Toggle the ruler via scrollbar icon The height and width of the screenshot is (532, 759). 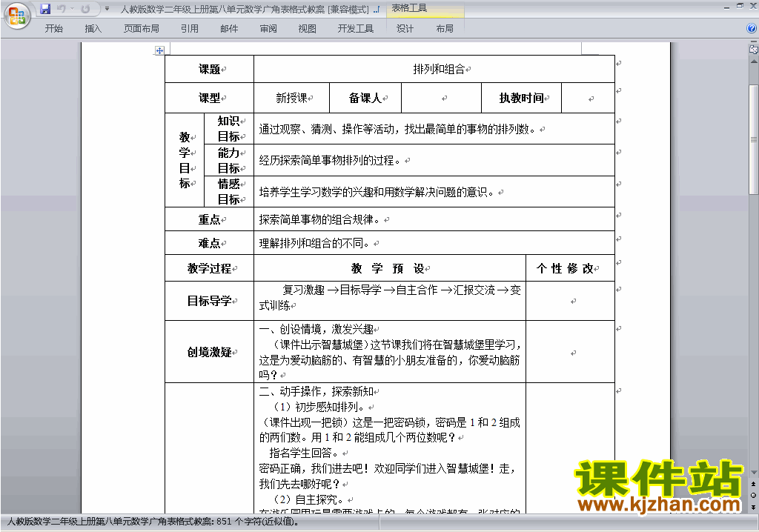click(753, 50)
